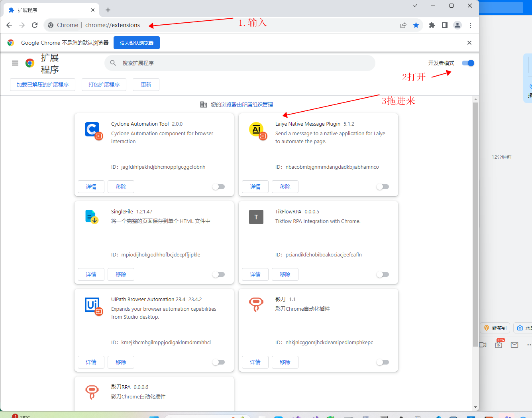
Task: Close the 扩展程序 tab
Action: click(93, 10)
